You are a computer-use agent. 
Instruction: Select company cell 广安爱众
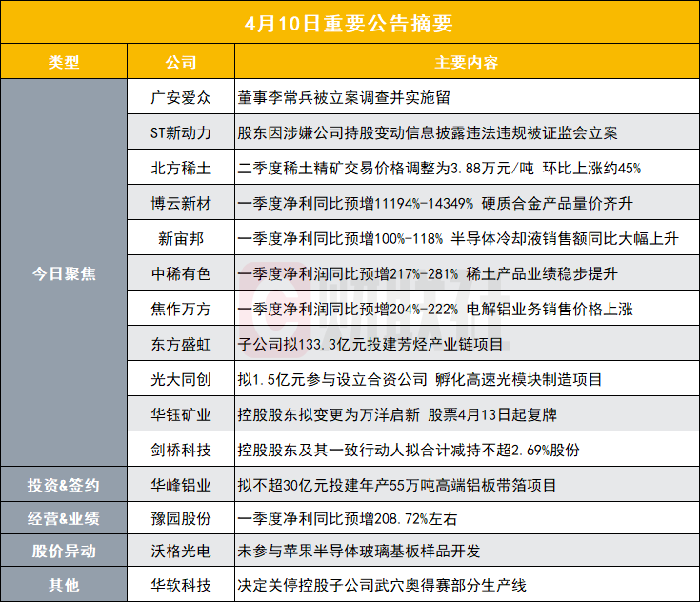181,97
